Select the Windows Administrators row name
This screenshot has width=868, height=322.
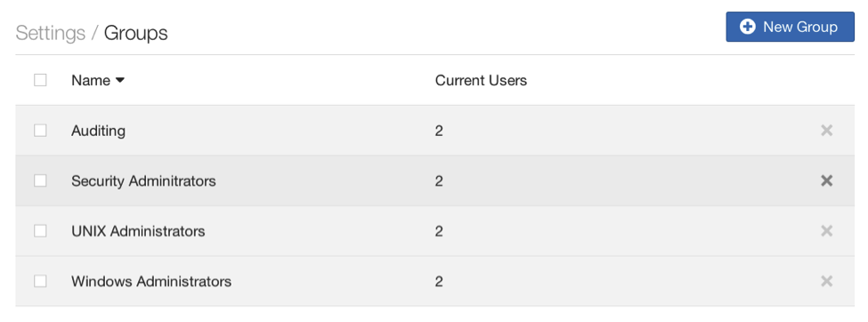click(x=151, y=281)
